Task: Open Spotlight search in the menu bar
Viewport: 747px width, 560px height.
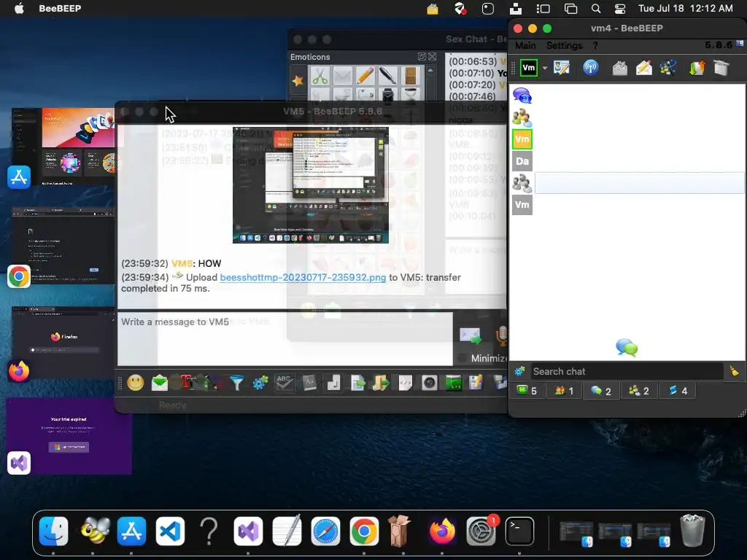Action: 595,9
